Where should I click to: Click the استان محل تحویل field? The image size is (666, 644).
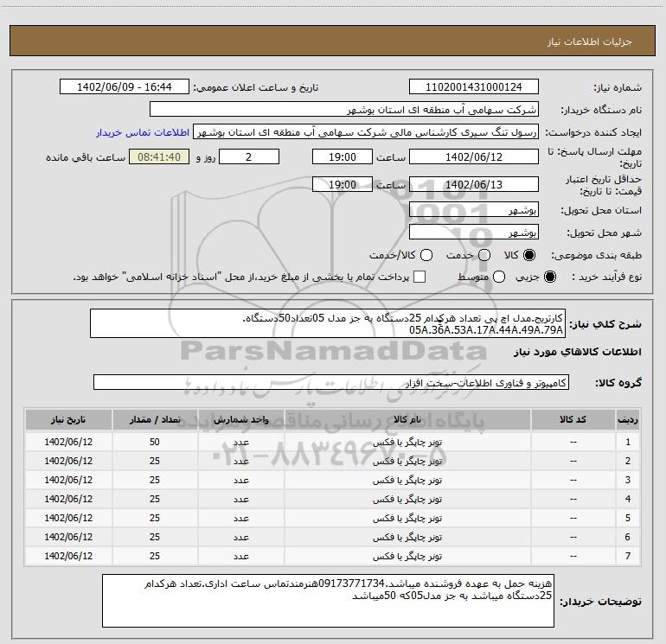point(474,210)
